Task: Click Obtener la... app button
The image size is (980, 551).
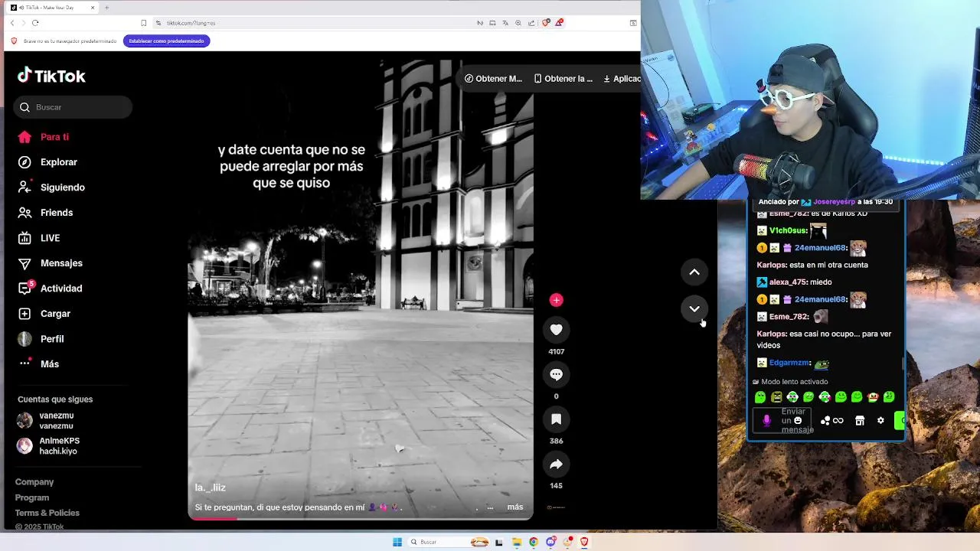Action: (x=563, y=79)
